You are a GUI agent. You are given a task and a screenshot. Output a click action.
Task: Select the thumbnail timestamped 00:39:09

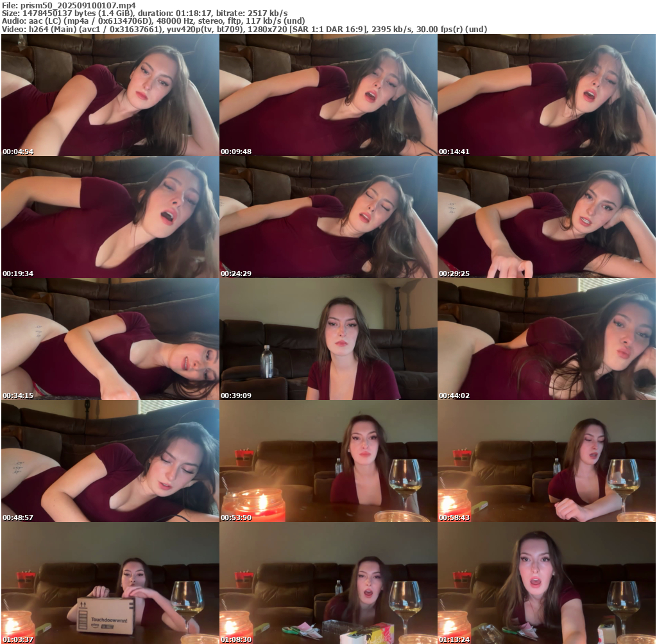pos(328,339)
